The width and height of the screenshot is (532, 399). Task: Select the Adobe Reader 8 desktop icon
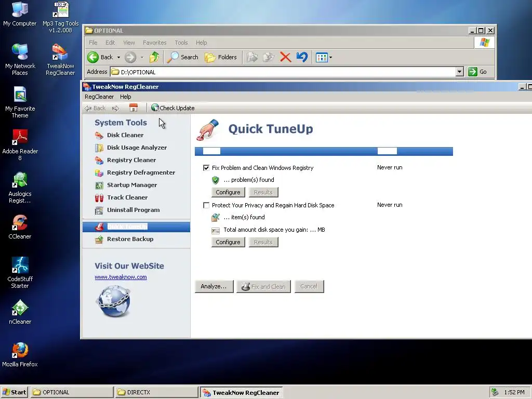pyautogui.click(x=20, y=145)
